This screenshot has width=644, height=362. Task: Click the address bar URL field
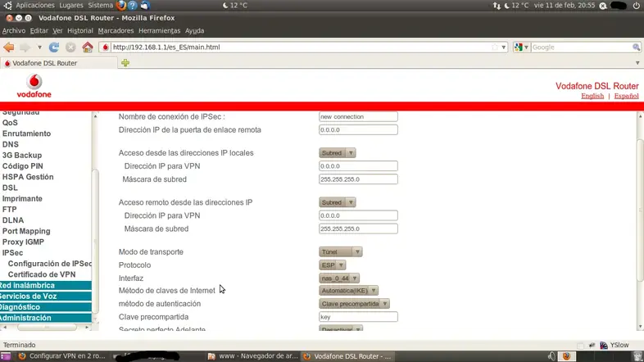coord(302,48)
